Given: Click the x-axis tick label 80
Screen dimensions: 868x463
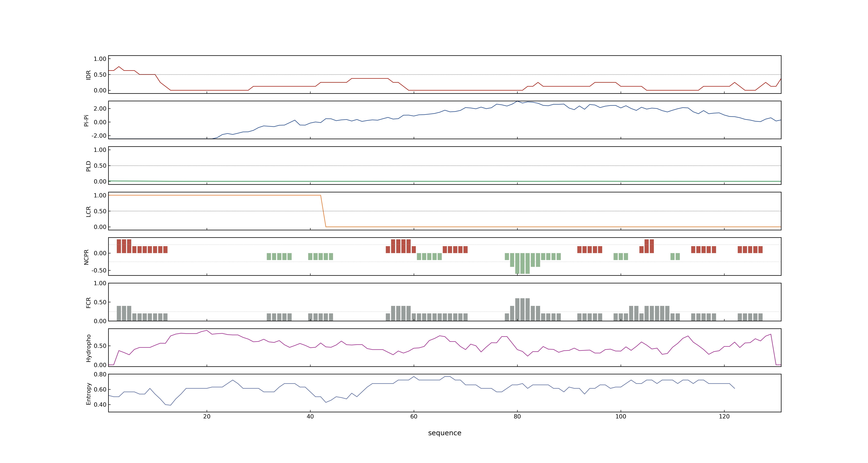Looking at the screenshot, I should 517,416.
